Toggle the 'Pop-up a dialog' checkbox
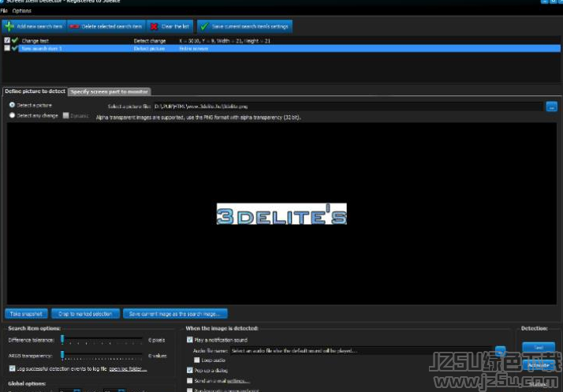 tap(189, 370)
